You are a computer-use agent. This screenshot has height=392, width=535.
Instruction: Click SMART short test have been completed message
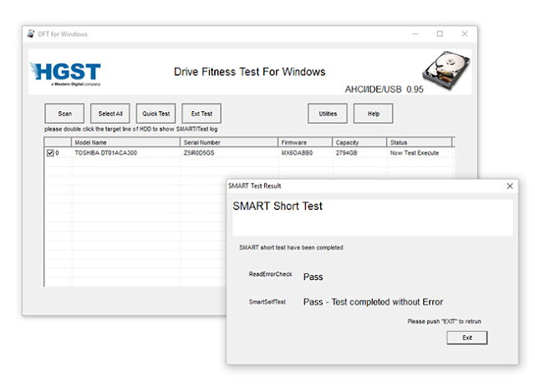[x=291, y=247]
